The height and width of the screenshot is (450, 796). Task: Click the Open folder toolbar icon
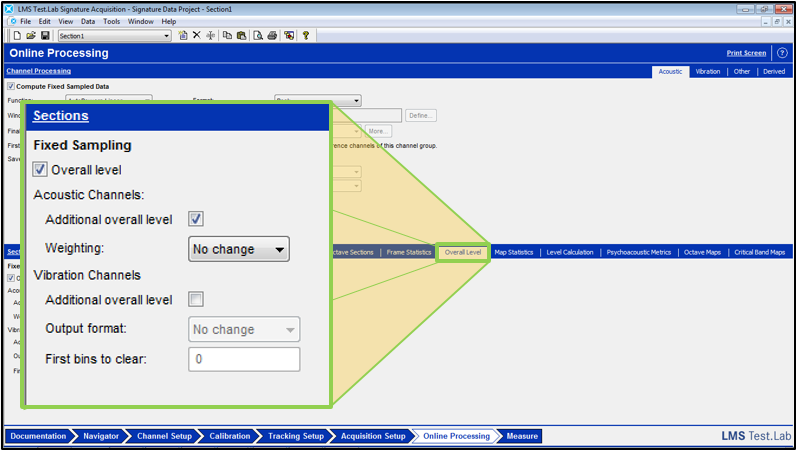tap(31, 35)
